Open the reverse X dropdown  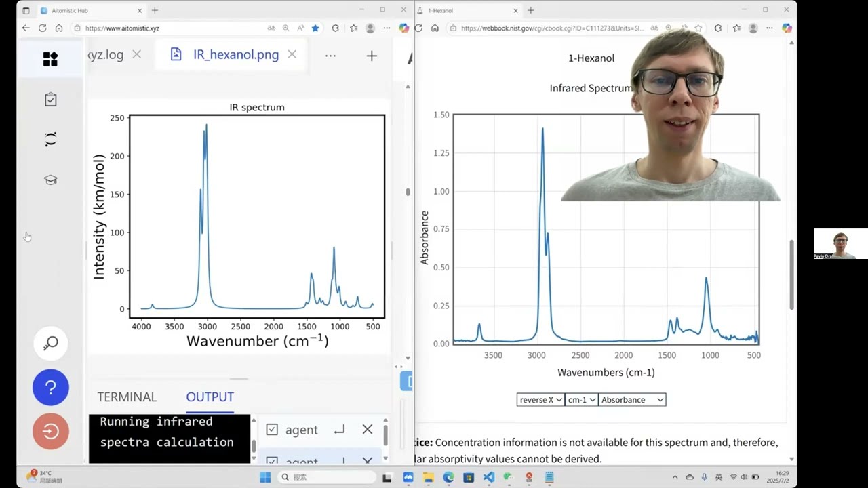540,400
